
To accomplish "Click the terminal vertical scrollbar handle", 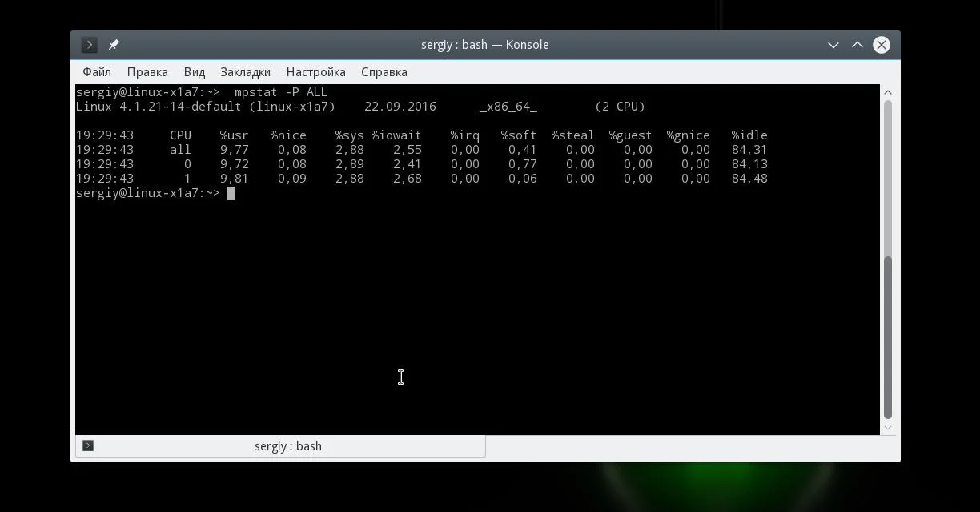I will click(x=887, y=337).
